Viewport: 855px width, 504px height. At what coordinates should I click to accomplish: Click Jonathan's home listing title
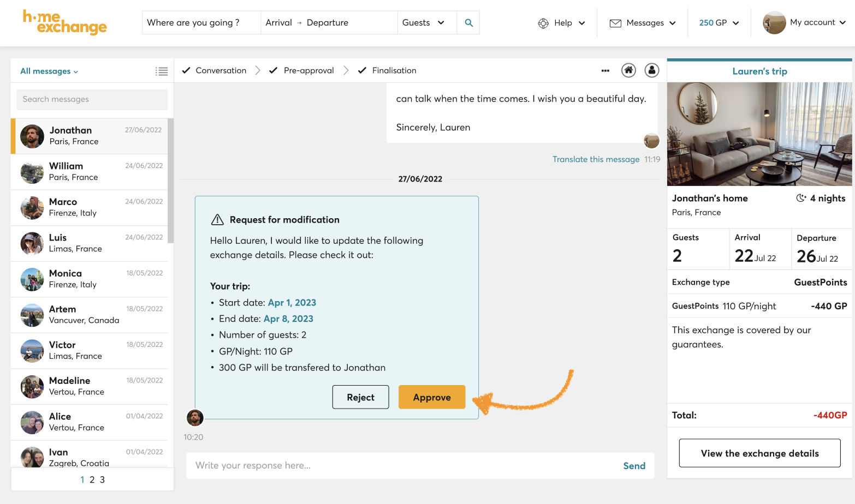click(710, 198)
